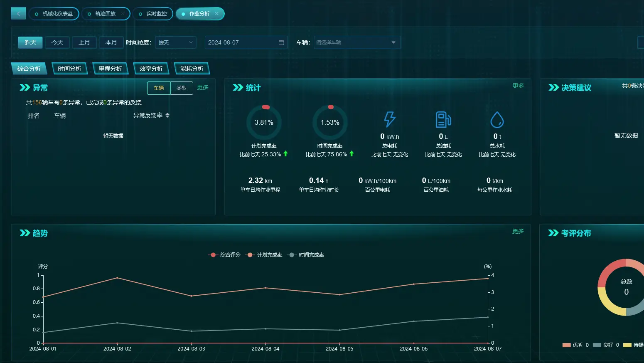Viewport: 644px width, 363px height.
Task: Sort by 异常反馈率 arrows
Action: (x=167, y=115)
